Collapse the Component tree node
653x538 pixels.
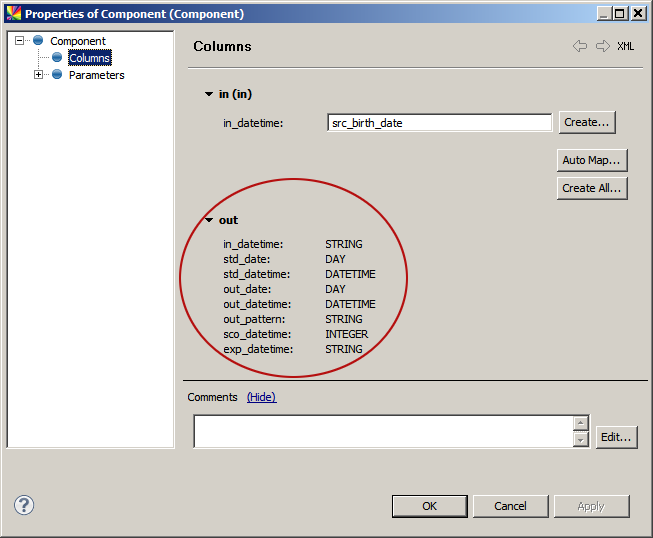click(x=20, y=41)
